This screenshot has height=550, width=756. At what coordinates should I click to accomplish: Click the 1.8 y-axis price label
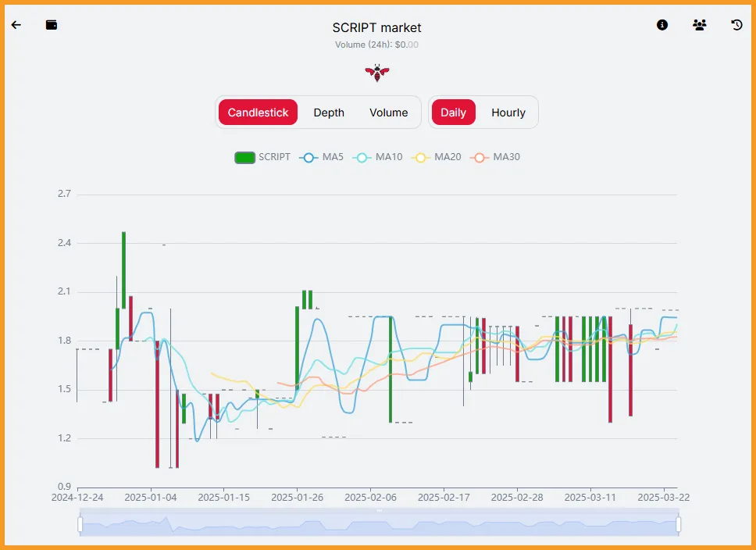64,341
